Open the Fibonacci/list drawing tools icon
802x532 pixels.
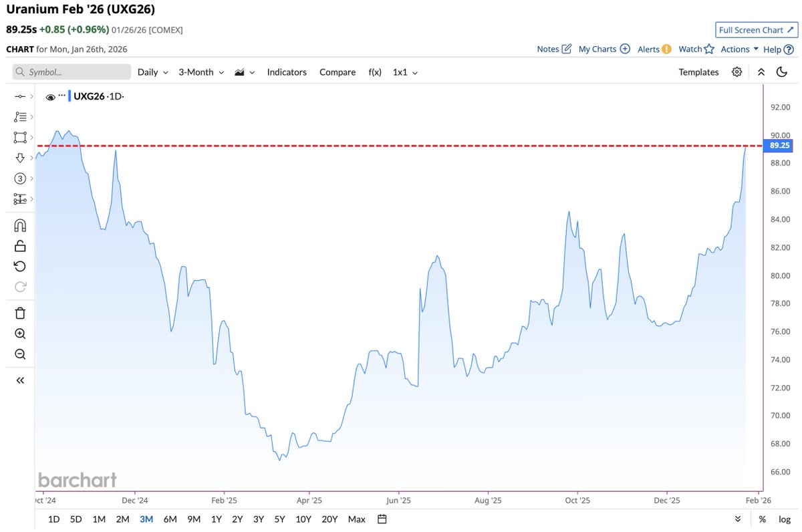point(20,117)
